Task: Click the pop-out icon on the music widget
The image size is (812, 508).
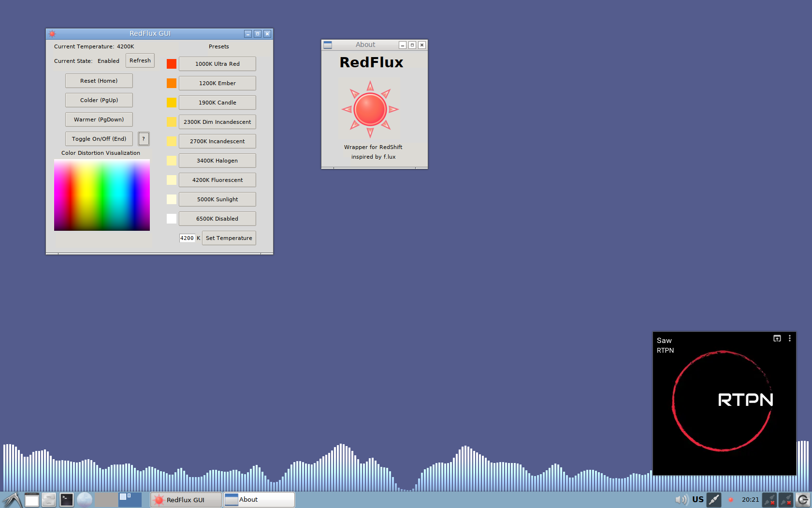Action: point(777,339)
